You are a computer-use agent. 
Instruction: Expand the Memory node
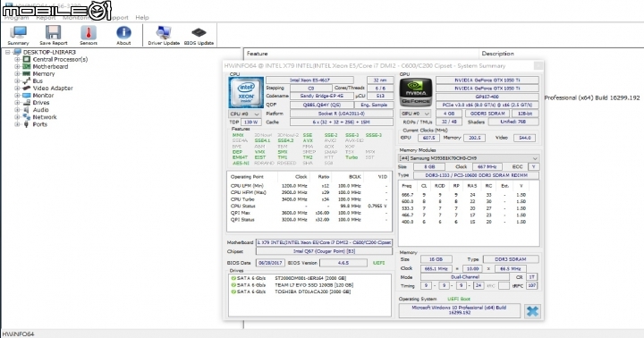pyautogui.click(x=17, y=74)
